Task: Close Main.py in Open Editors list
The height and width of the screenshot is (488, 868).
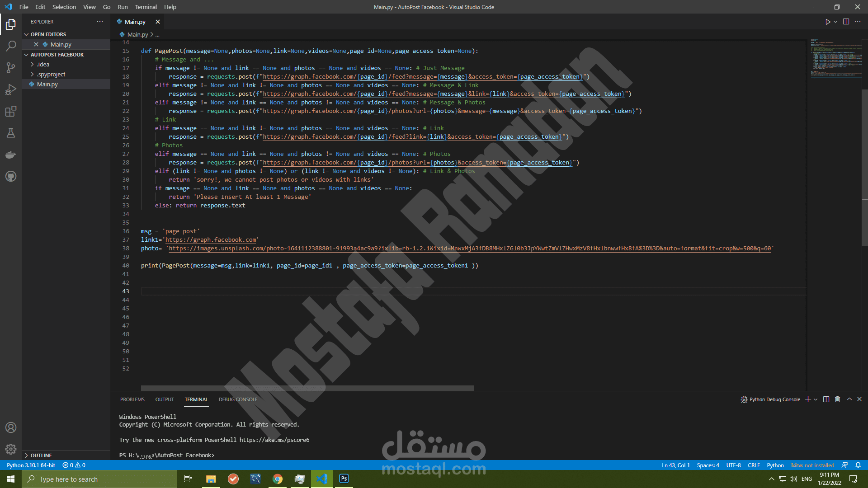Action: [x=36, y=44]
